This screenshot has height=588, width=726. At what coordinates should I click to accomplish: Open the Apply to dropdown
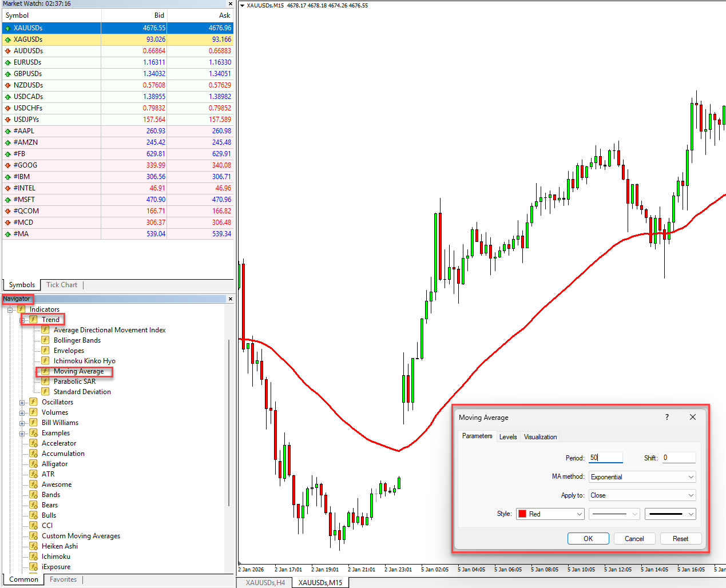[x=642, y=495]
